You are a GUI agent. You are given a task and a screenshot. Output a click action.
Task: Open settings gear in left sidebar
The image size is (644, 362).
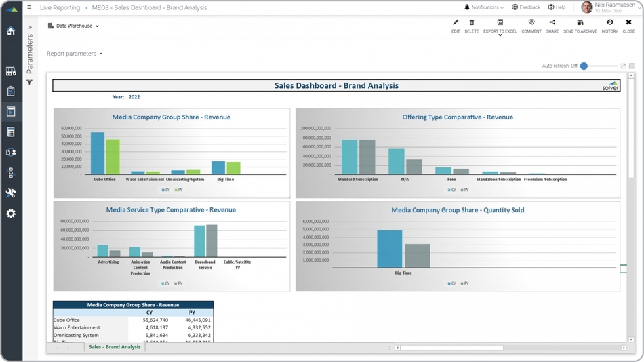point(11,214)
